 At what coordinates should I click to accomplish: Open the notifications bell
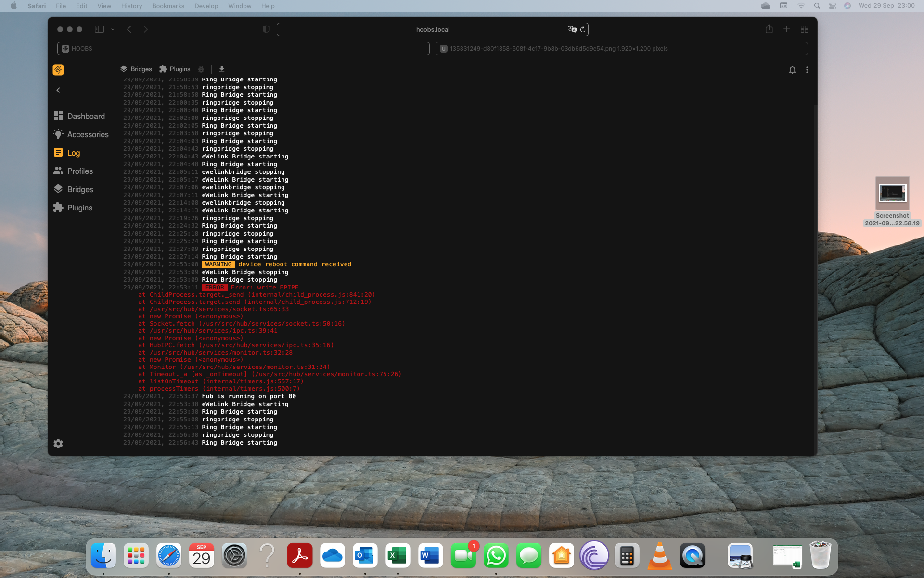coord(792,70)
